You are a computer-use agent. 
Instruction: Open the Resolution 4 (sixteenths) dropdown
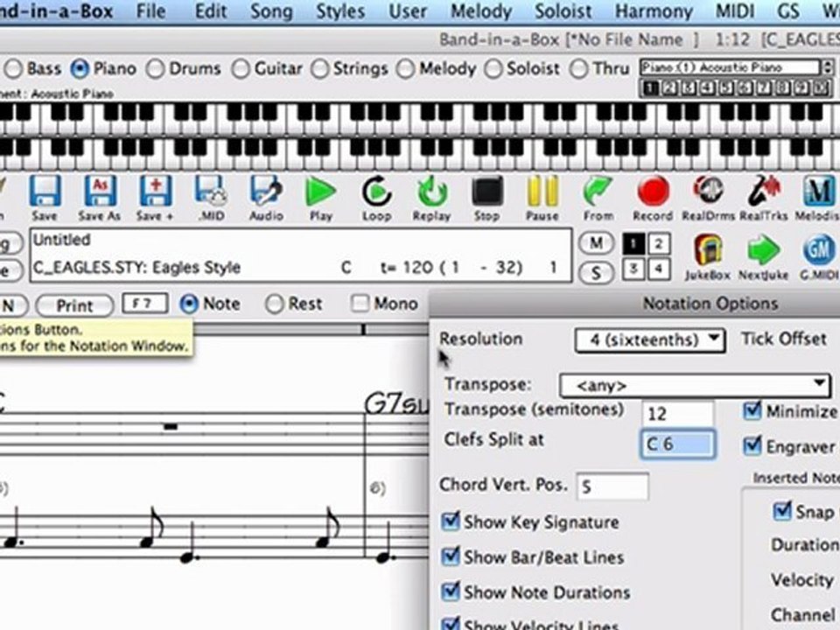[x=650, y=339]
